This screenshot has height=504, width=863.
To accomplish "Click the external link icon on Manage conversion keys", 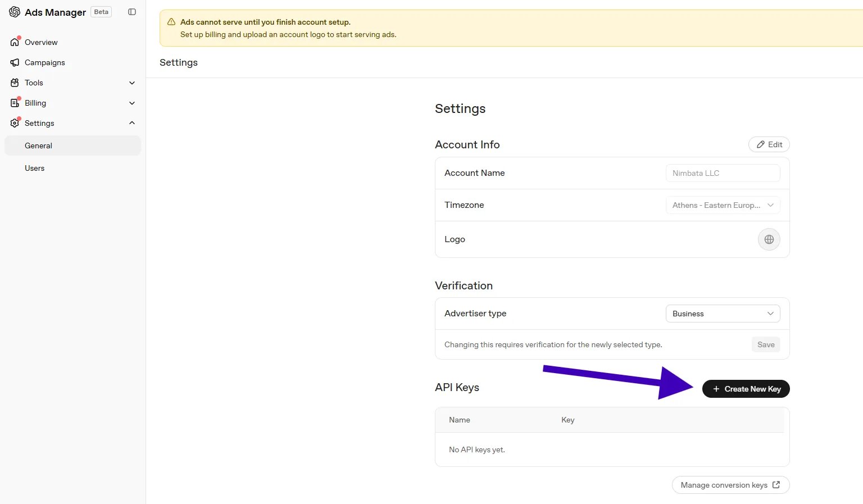I will (776, 485).
